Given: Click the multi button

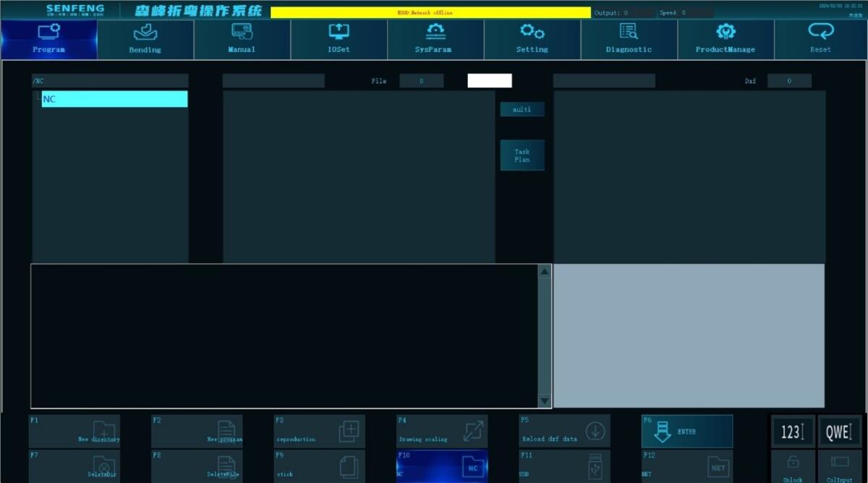Looking at the screenshot, I should pos(522,109).
